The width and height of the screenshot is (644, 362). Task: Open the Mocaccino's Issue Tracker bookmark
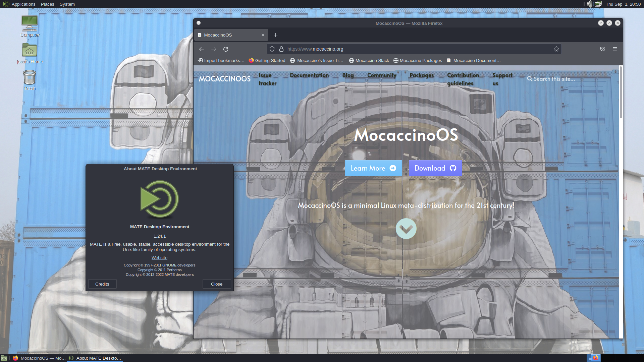click(x=317, y=61)
